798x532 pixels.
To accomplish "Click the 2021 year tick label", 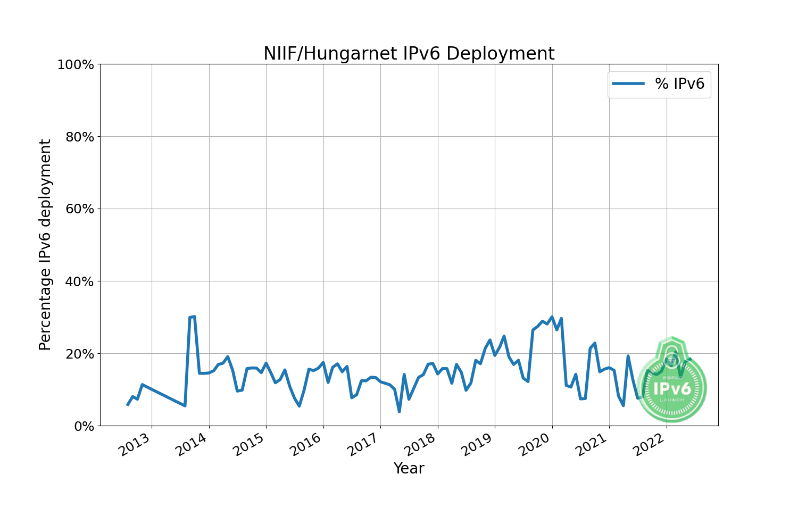I will (x=593, y=444).
